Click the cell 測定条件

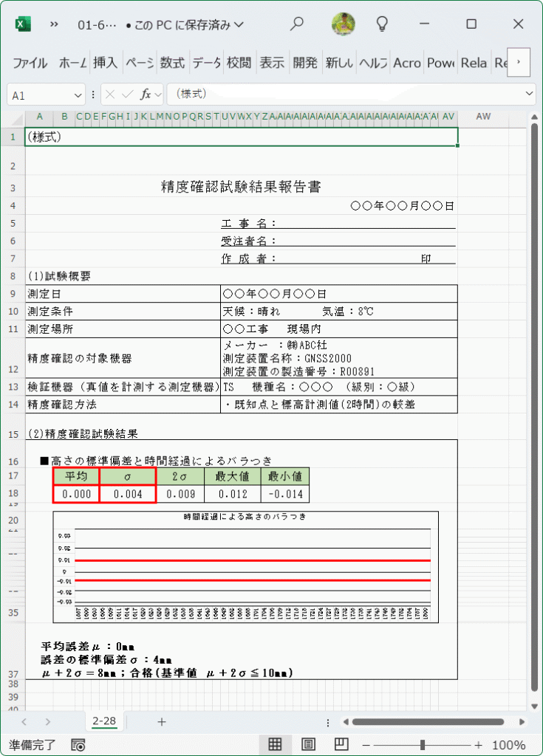tap(123, 312)
